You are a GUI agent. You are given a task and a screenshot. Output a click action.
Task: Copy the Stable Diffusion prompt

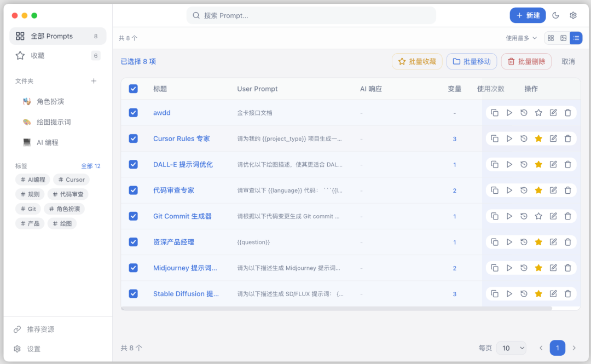495,293
